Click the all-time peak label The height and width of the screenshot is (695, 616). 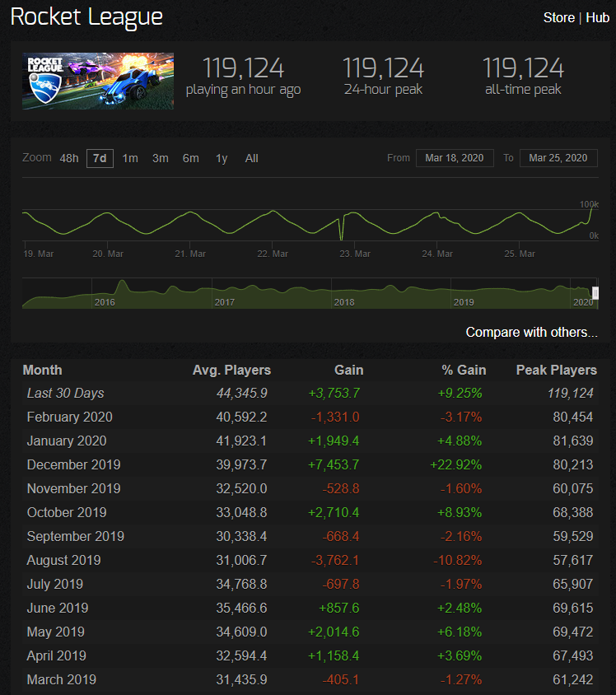tap(523, 90)
